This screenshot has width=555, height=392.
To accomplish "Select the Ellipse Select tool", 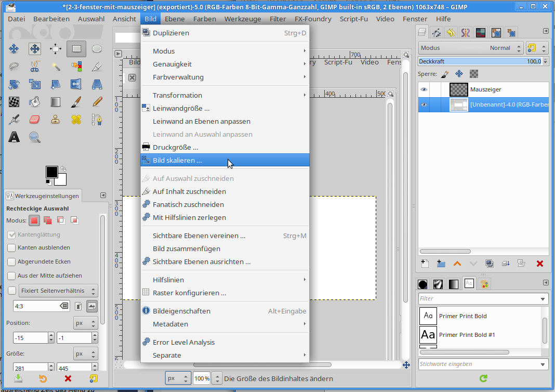I will click(x=97, y=49).
